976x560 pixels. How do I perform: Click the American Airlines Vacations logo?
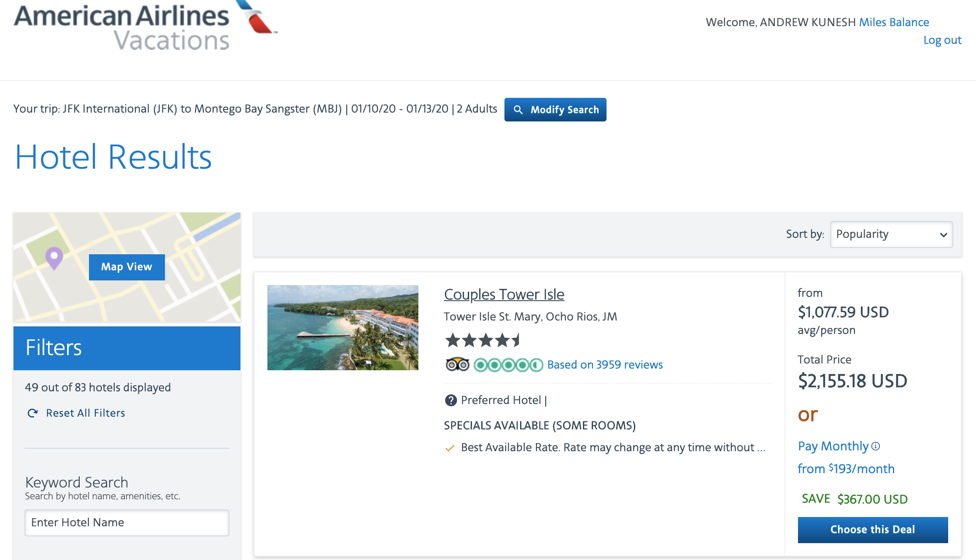point(145,25)
